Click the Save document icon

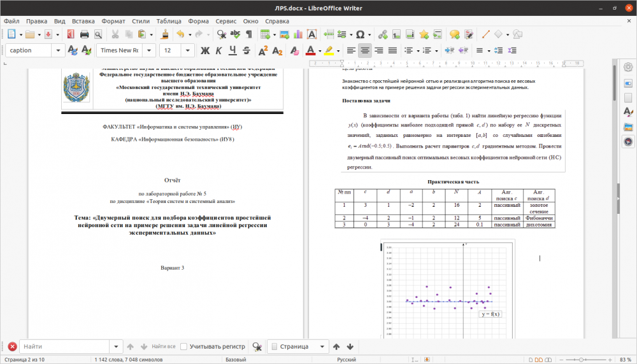click(48, 34)
